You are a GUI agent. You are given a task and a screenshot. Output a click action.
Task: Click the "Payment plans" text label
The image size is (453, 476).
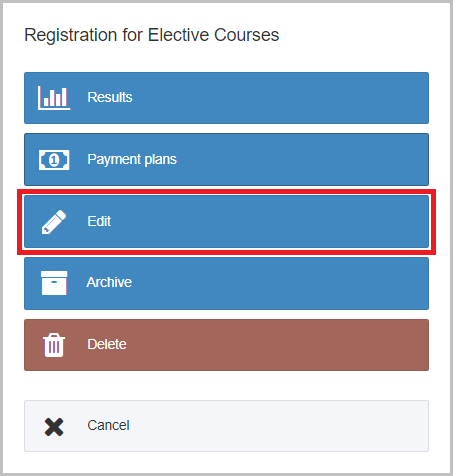pyautogui.click(x=132, y=159)
